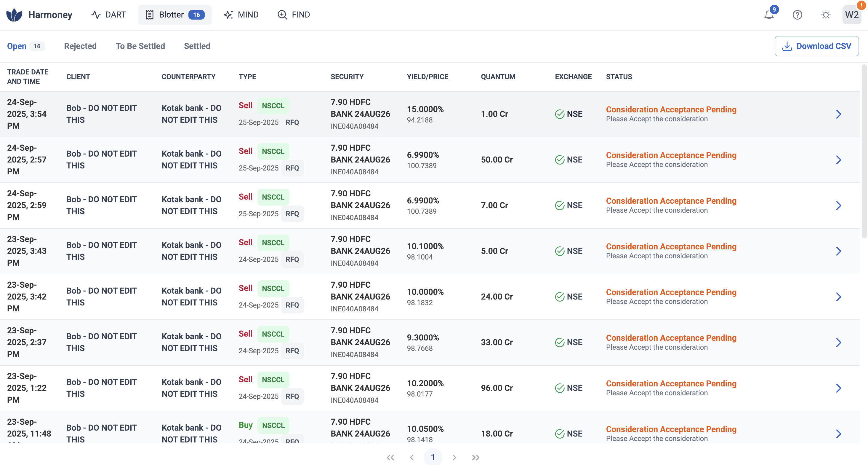Select page 1 in pagination
Screen dimensions: 868x465
433,457
